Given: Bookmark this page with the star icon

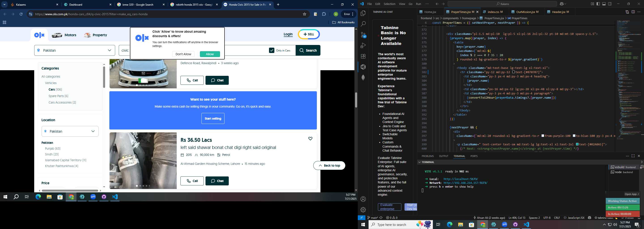Looking at the screenshot, I should coord(305,14).
